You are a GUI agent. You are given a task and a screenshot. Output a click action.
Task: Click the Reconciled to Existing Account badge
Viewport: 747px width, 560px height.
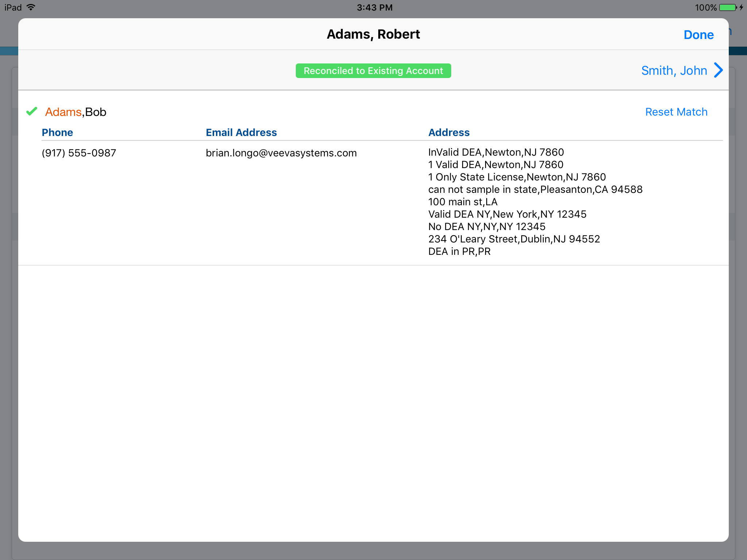pos(373,71)
